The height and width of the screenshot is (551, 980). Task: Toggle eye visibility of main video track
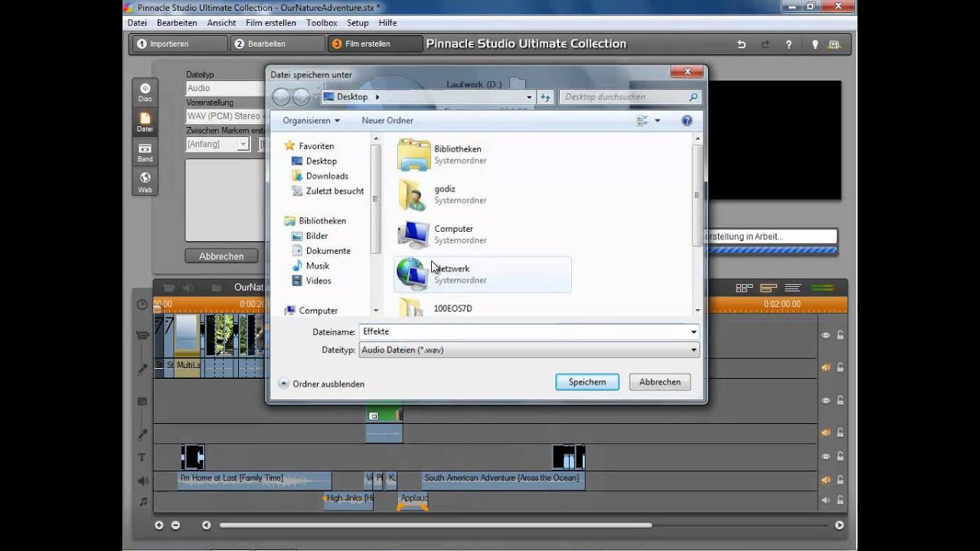pyautogui.click(x=826, y=335)
